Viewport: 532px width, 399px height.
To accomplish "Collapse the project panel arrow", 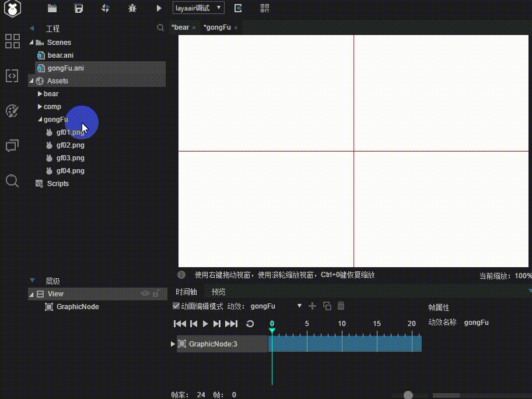I will (x=32, y=28).
